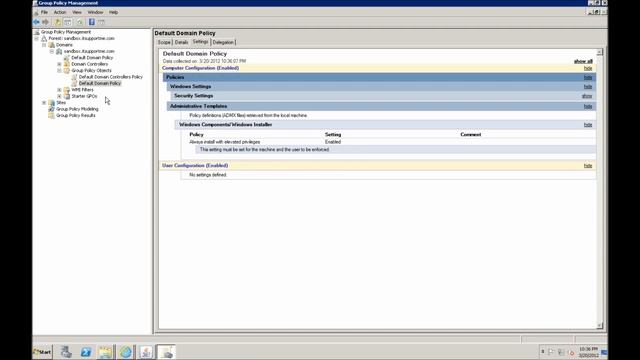
Task: Open the Help menu
Action: pyautogui.click(x=113, y=12)
